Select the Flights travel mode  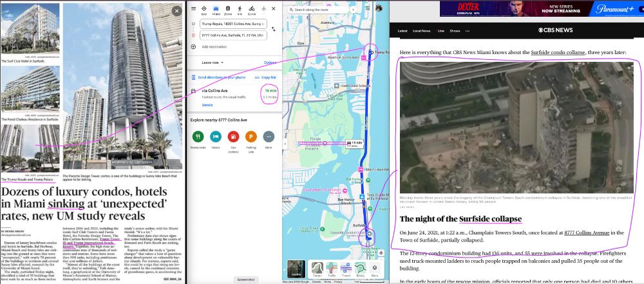(x=263, y=8)
